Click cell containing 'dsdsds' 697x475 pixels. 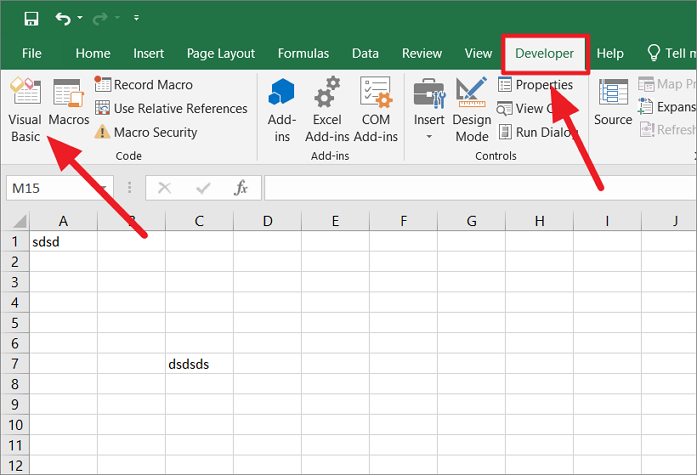click(199, 364)
